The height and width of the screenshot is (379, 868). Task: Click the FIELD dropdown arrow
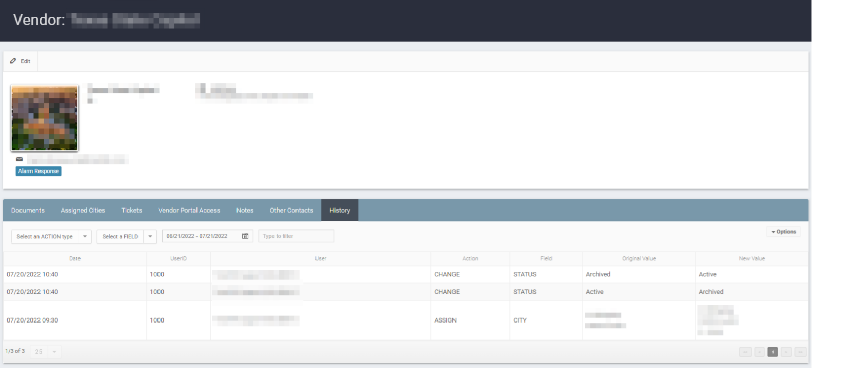click(150, 237)
